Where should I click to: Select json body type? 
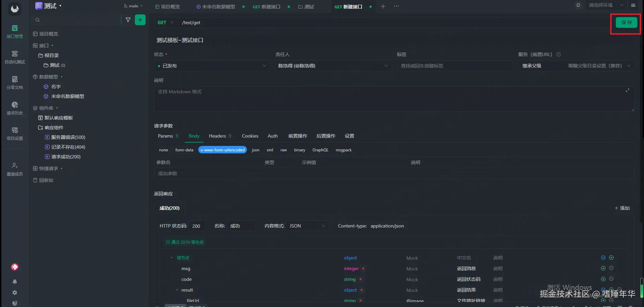coord(256,150)
